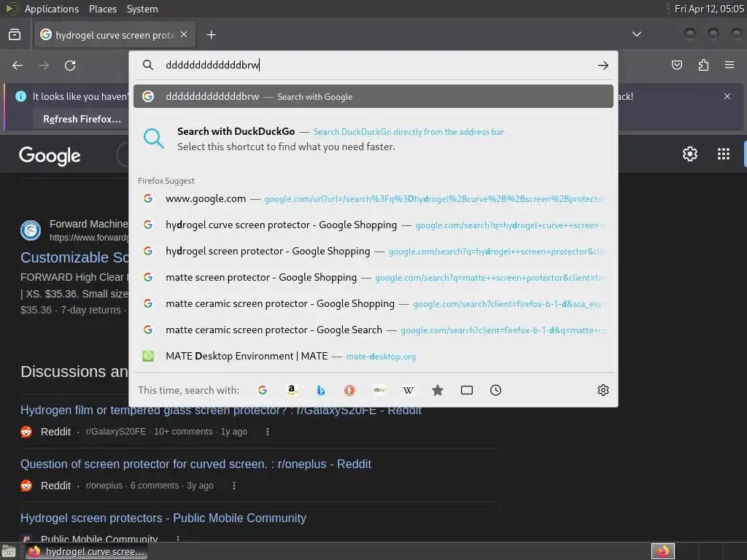Open the Extensions puzzle icon
747x560 pixels.
tap(703, 65)
